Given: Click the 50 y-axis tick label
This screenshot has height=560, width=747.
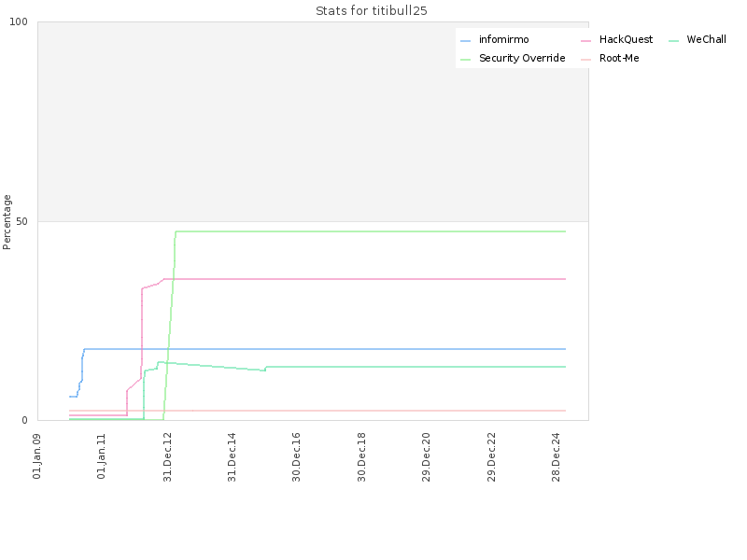Looking at the screenshot, I should (21, 222).
